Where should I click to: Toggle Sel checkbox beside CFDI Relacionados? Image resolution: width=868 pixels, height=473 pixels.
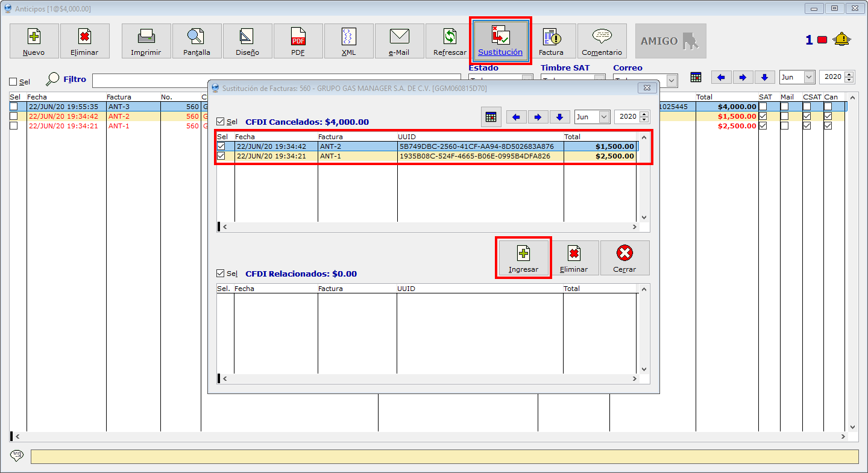(221, 274)
